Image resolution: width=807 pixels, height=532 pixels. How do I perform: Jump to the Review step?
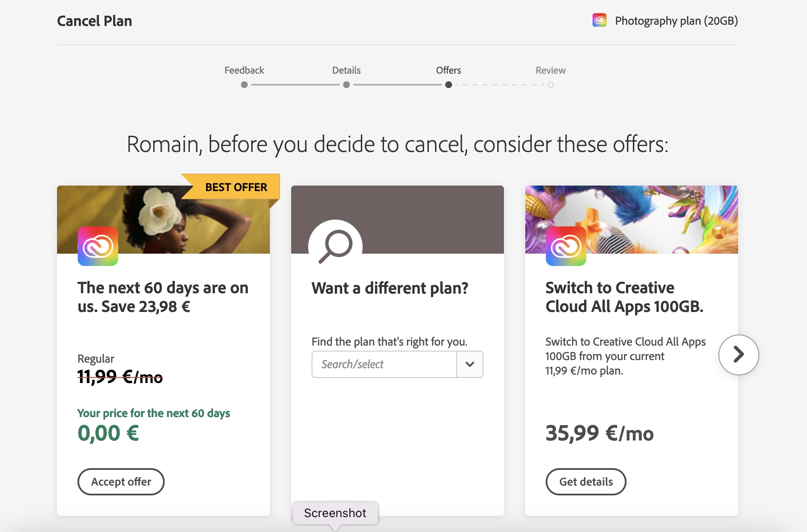tap(550, 70)
